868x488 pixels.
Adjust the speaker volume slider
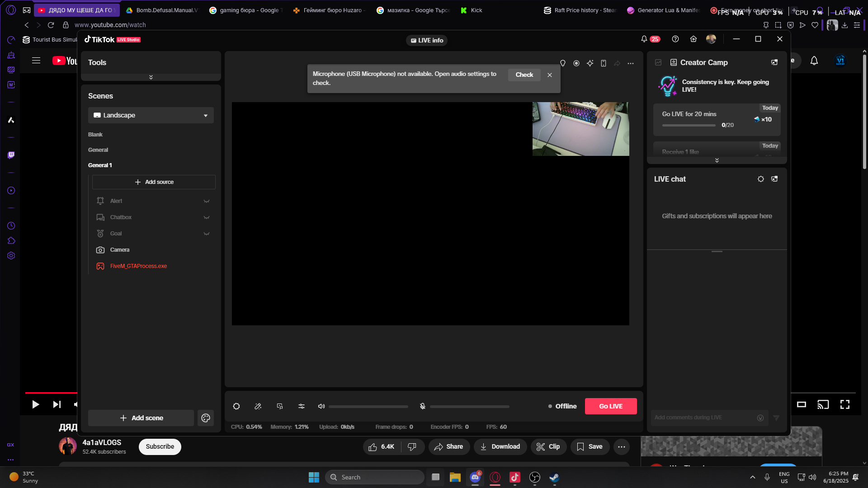click(x=368, y=407)
